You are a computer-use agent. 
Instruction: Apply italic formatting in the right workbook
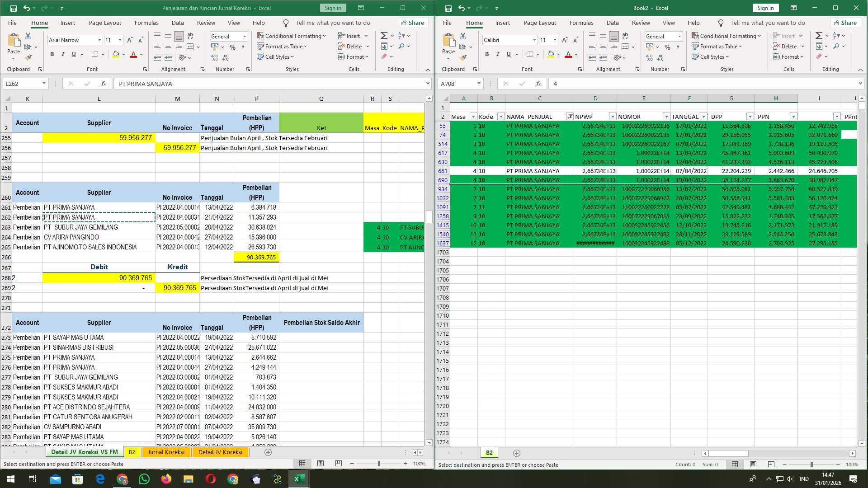coord(497,54)
